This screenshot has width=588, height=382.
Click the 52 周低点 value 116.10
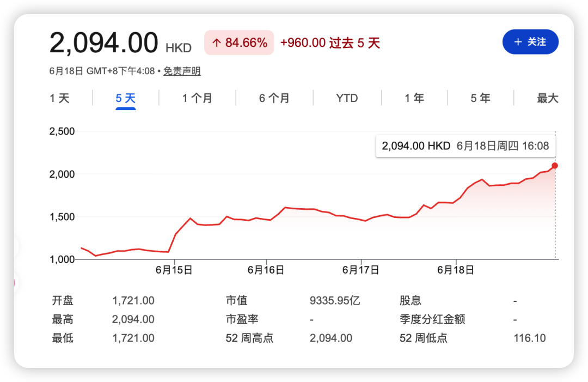pos(530,338)
